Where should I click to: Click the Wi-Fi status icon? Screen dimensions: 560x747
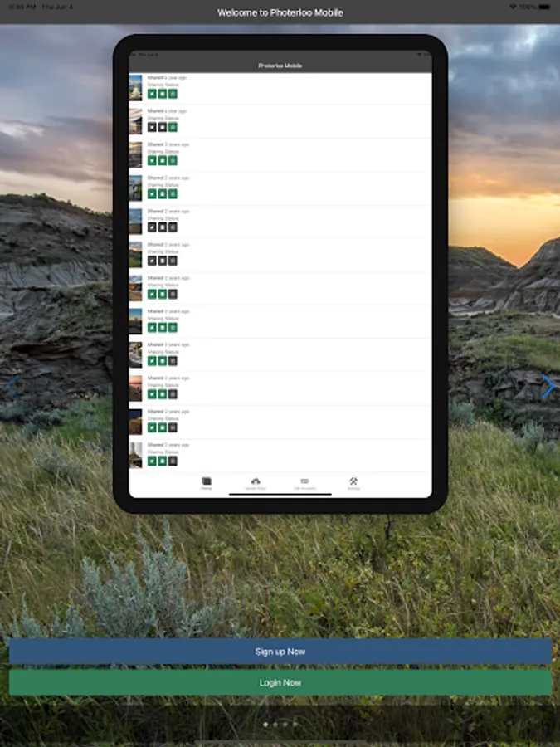click(513, 7)
